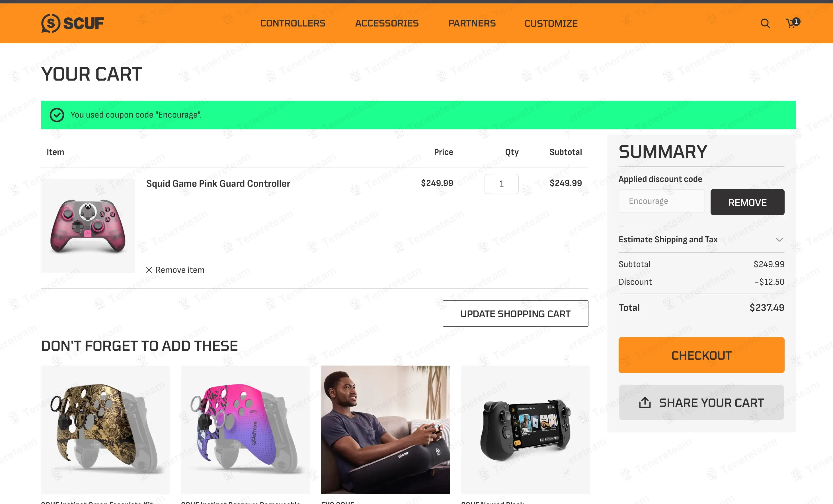Image resolution: width=833 pixels, height=504 pixels.
Task: Click the X icon beside Remove item
Action: (149, 270)
